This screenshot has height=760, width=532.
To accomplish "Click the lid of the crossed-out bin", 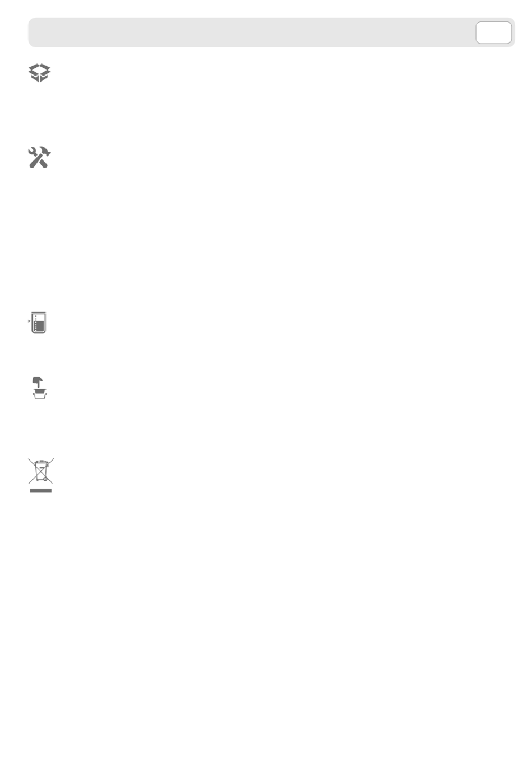I will pyautogui.click(x=41, y=463).
